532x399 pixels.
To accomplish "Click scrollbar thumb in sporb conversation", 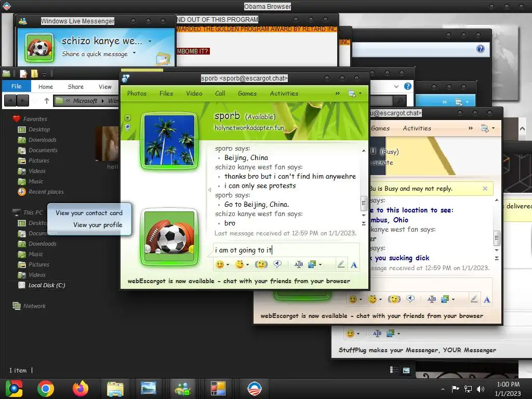I will click(x=364, y=203).
